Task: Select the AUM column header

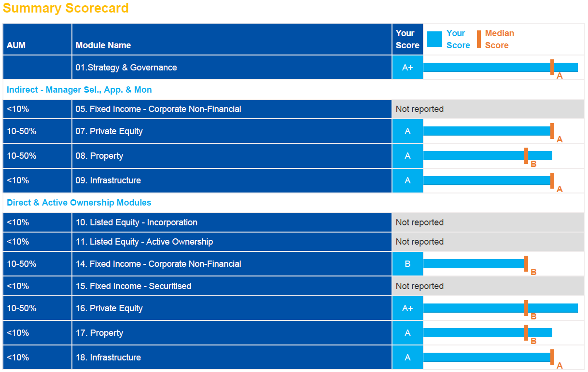Action: 16,45
